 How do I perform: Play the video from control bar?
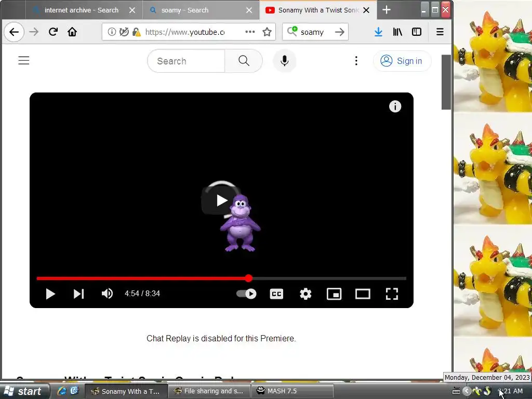[50, 294]
